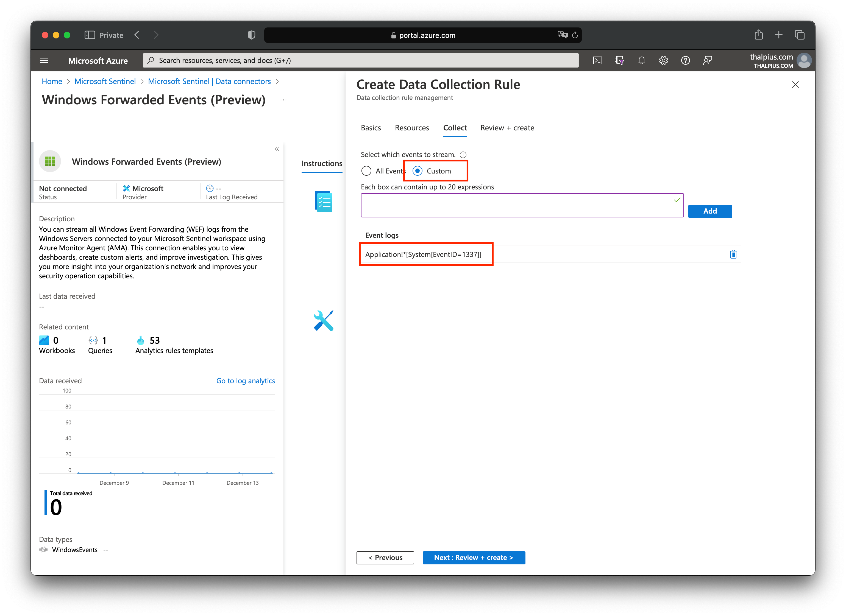Delete the Application EventID=1337 expression
The width and height of the screenshot is (846, 616).
point(733,254)
